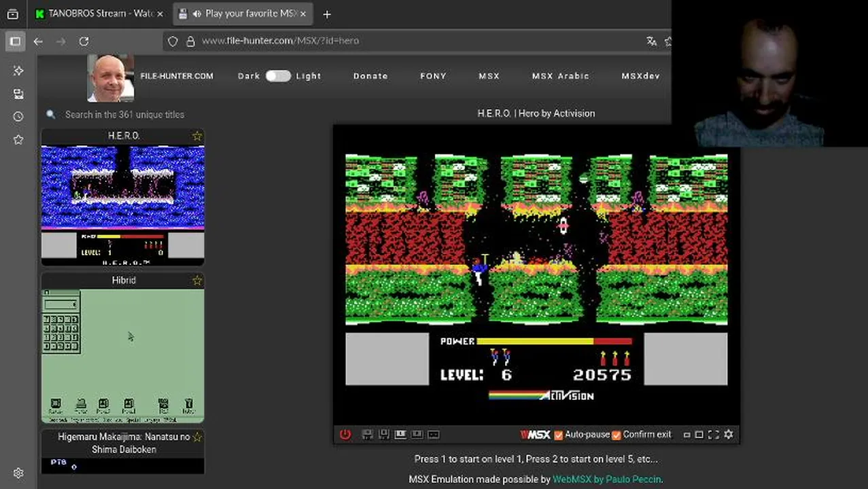Enter fullscreen mode in the emulator
868x489 pixels.
tap(713, 435)
